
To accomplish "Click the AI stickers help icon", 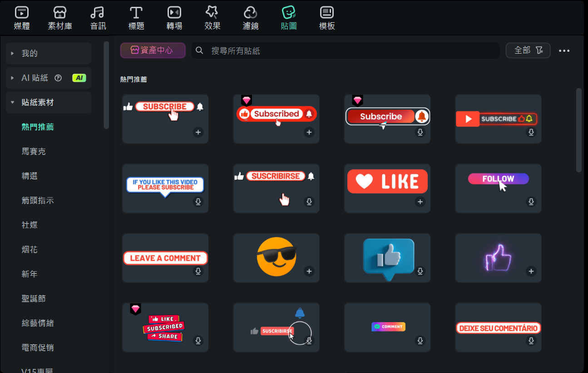I will click(58, 78).
